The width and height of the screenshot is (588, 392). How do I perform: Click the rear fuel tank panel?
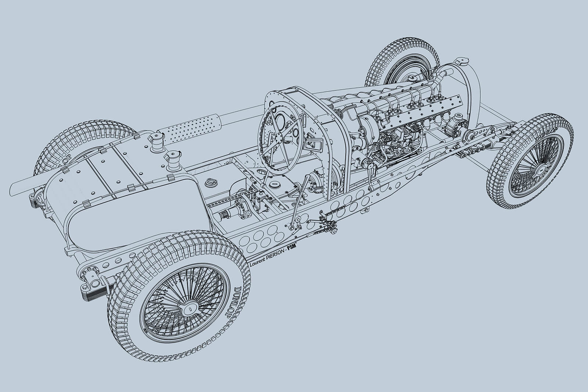click(x=110, y=165)
